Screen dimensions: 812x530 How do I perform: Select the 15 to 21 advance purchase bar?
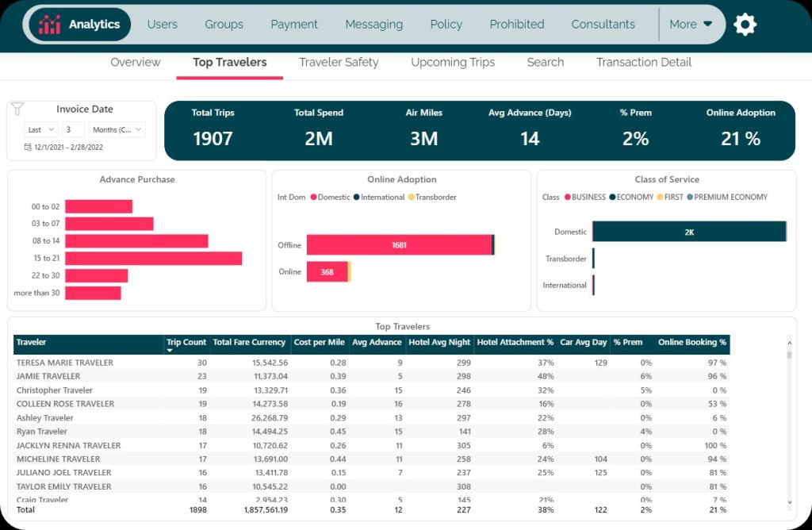point(153,259)
